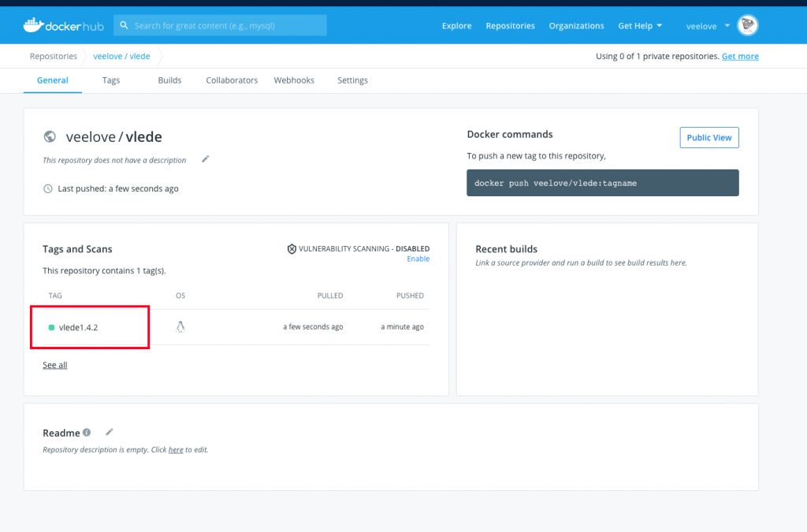This screenshot has height=532, width=807.
Task: Select the General tab
Action: pos(53,80)
